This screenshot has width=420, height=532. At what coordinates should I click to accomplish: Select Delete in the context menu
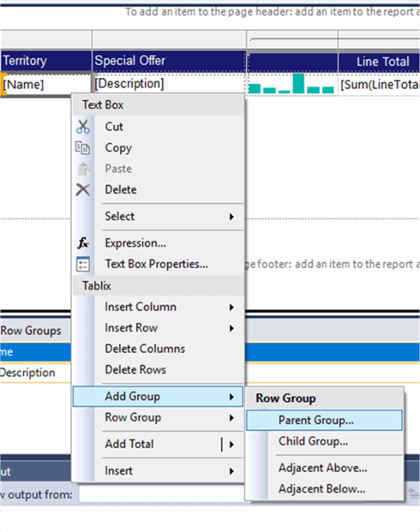coord(159,189)
